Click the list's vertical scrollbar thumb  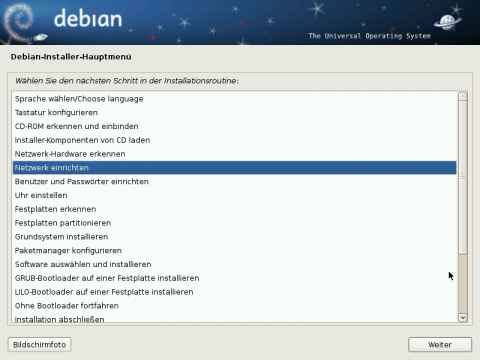tap(463, 177)
